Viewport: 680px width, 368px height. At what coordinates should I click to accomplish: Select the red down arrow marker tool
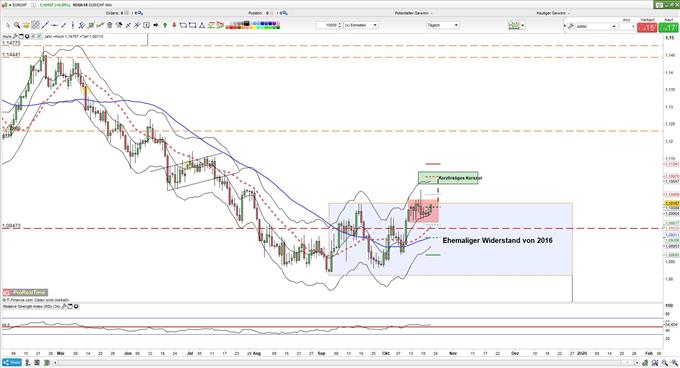click(x=174, y=25)
